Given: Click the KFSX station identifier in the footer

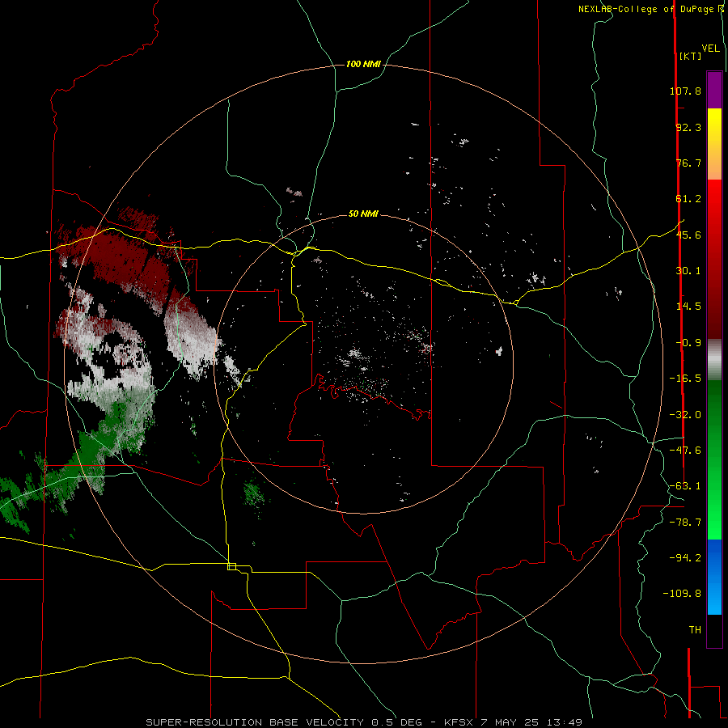Looking at the screenshot, I should 457,722.
